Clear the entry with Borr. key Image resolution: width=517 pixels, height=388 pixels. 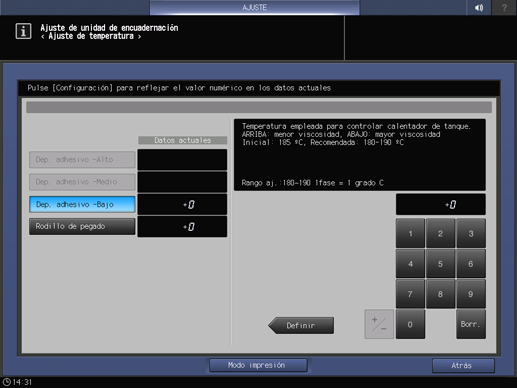click(471, 324)
